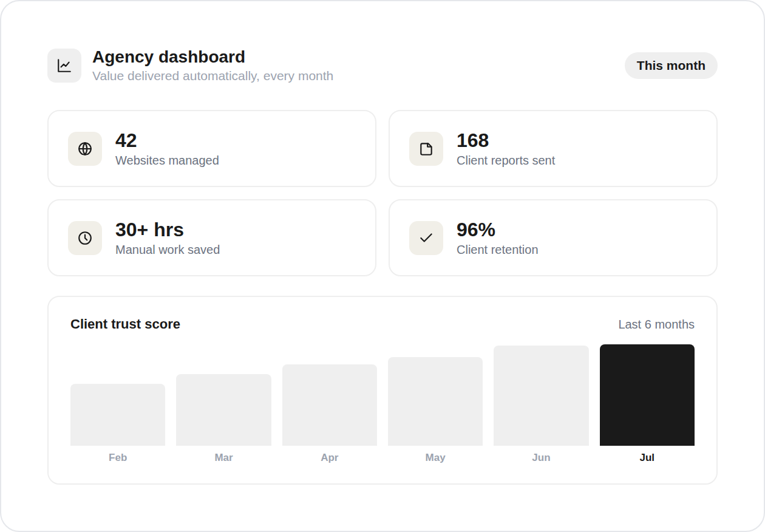Click the 42 websites value
Viewport: 765px width, 532px height.
(126, 140)
